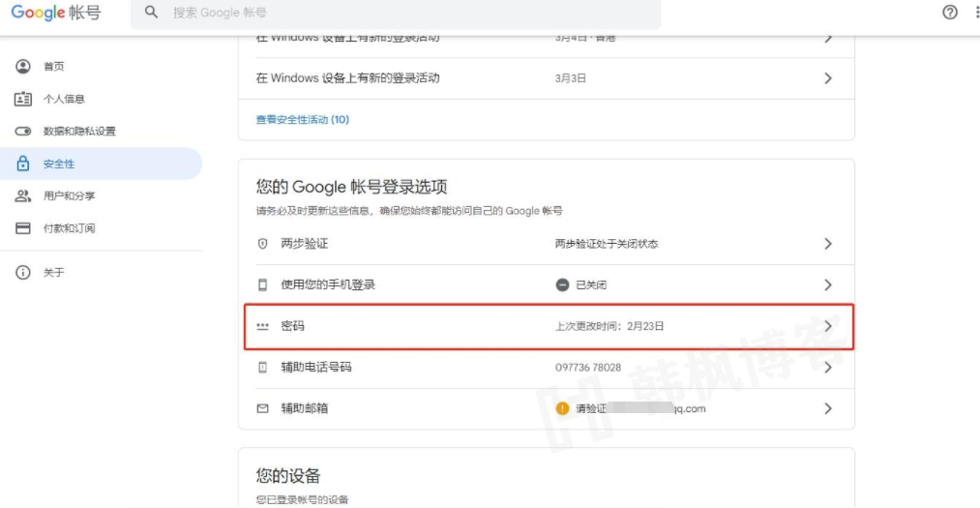980x508 pixels.
Task: Click the 付款和订阅 card icon
Action: coord(23,228)
